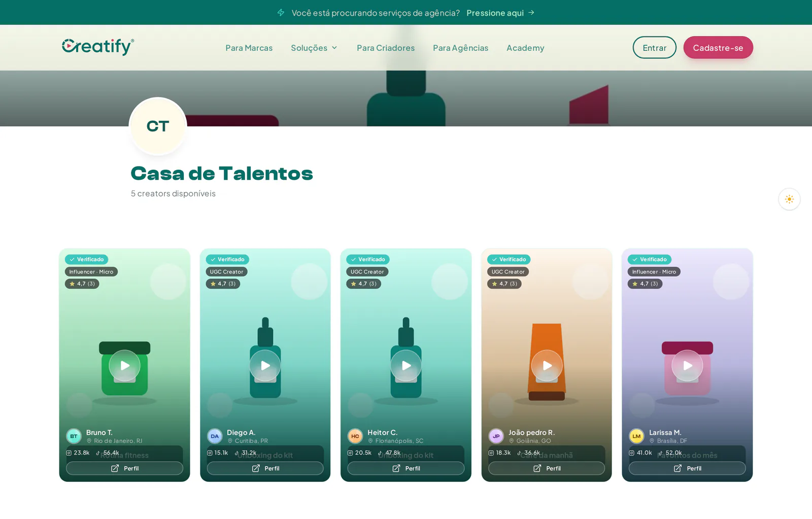Play Diego A.'s video

tap(265, 366)
